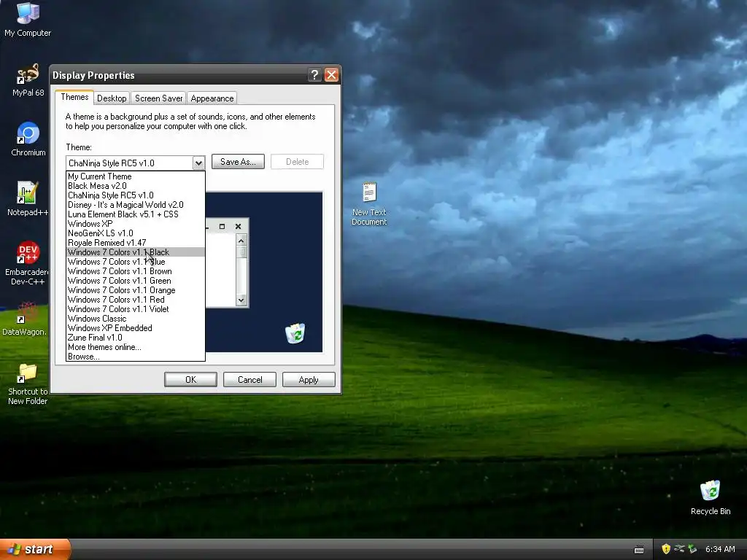This screenshot has height=560, width=747.
Task: Click preview window scrollbar down arrow
Action: coord(241,300)
